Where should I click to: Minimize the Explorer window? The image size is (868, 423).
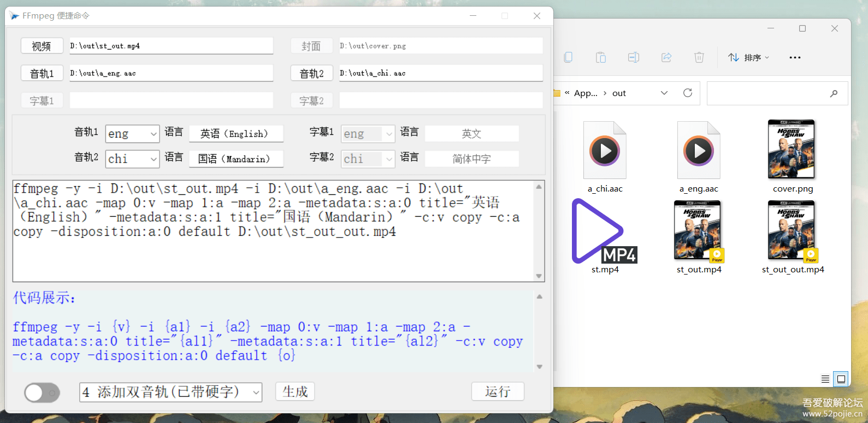click(x=771, y=28)
